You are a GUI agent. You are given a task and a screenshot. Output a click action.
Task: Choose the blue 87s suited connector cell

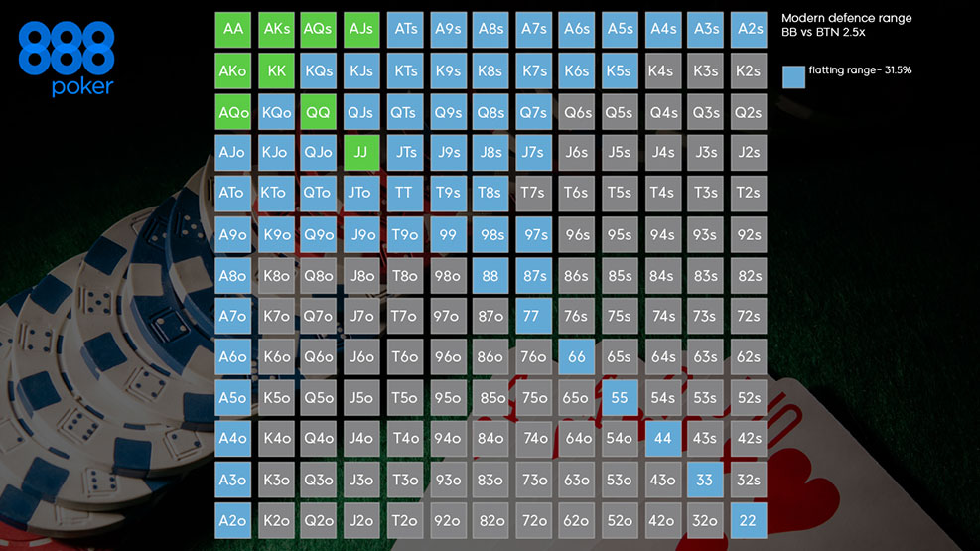[x=534, y=276]
